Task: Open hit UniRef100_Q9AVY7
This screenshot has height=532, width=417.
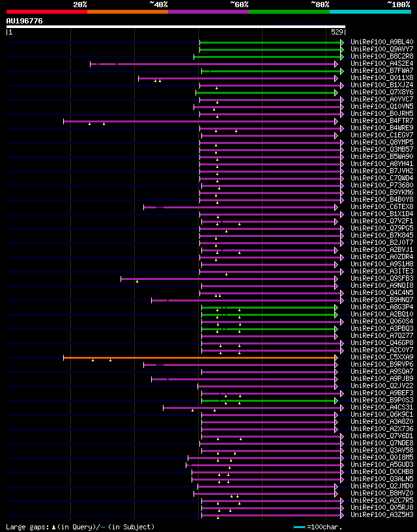Action: pyautogui.click(x=382, y=49)
